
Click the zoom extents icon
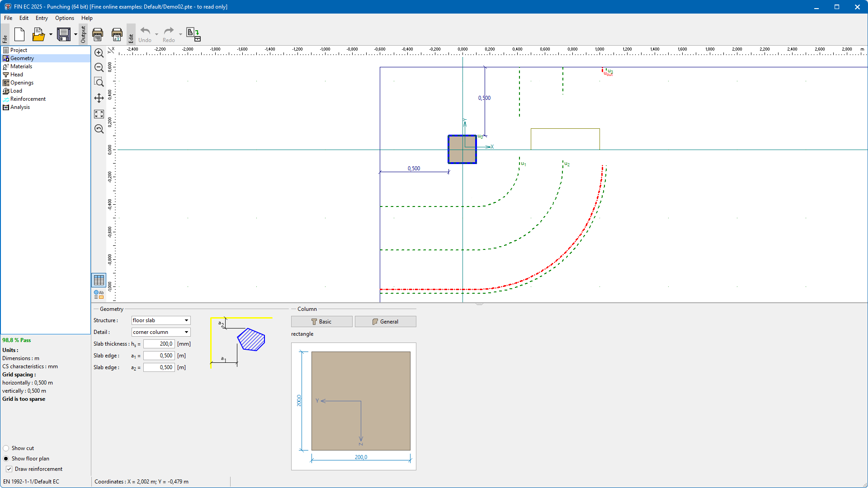point(99,114)
